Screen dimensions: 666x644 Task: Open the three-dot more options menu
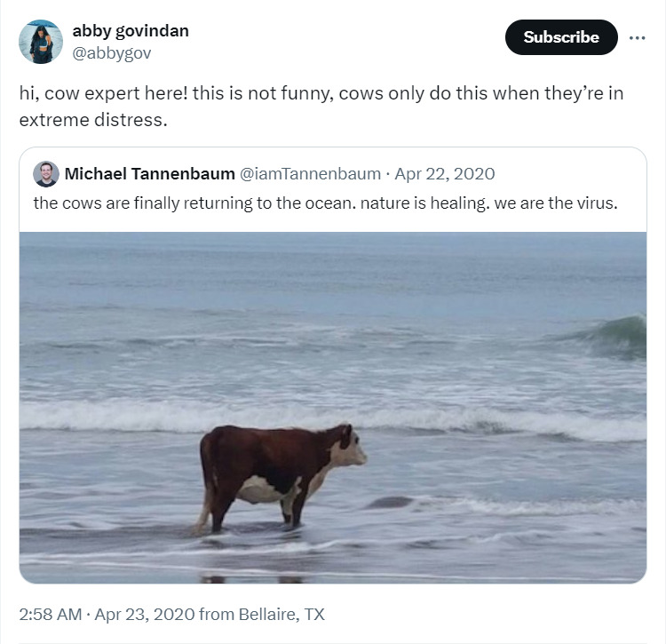(x=637, y=38)
